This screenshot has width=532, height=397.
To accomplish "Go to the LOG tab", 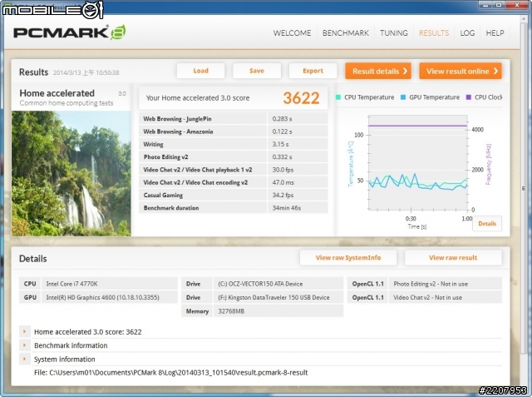I will coord(467,33).
